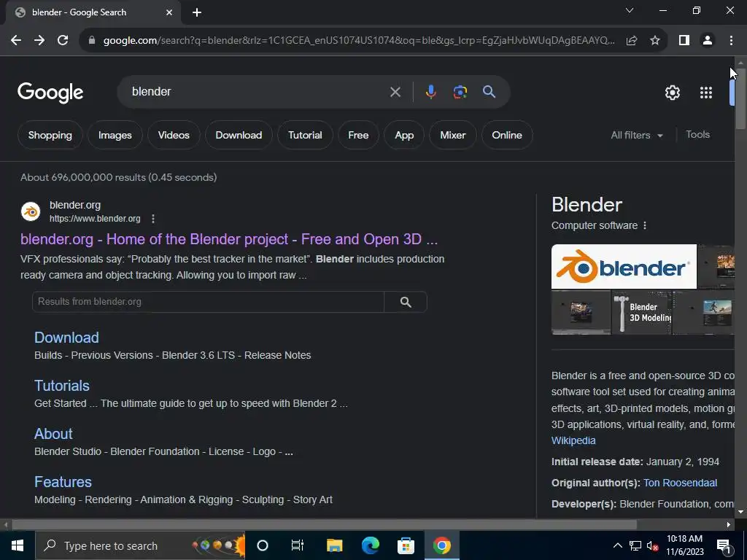Search within blender.org using magnifier button
The image size is (747, 560).
click(406, 302)
